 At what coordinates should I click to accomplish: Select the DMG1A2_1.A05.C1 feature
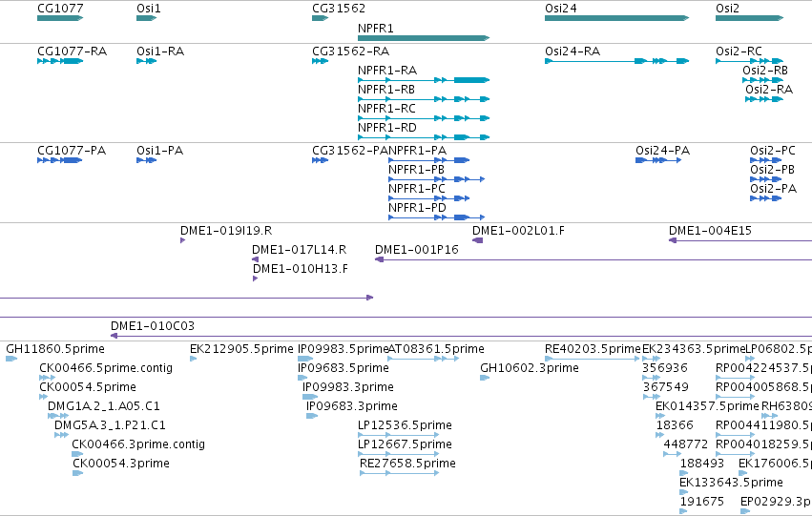click(x=58, y=416)
